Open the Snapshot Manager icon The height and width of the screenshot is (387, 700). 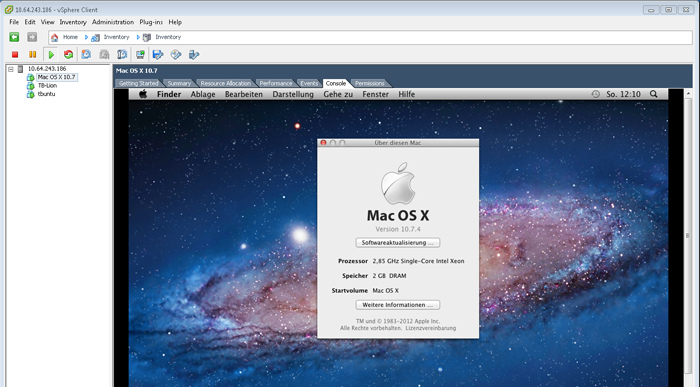122,54
